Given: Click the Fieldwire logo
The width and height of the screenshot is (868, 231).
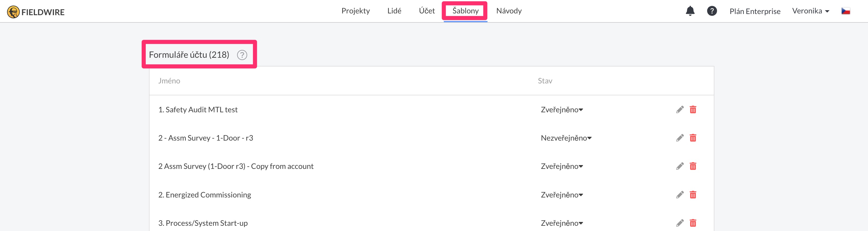Looking at the screenshot, I should point(36,12).
